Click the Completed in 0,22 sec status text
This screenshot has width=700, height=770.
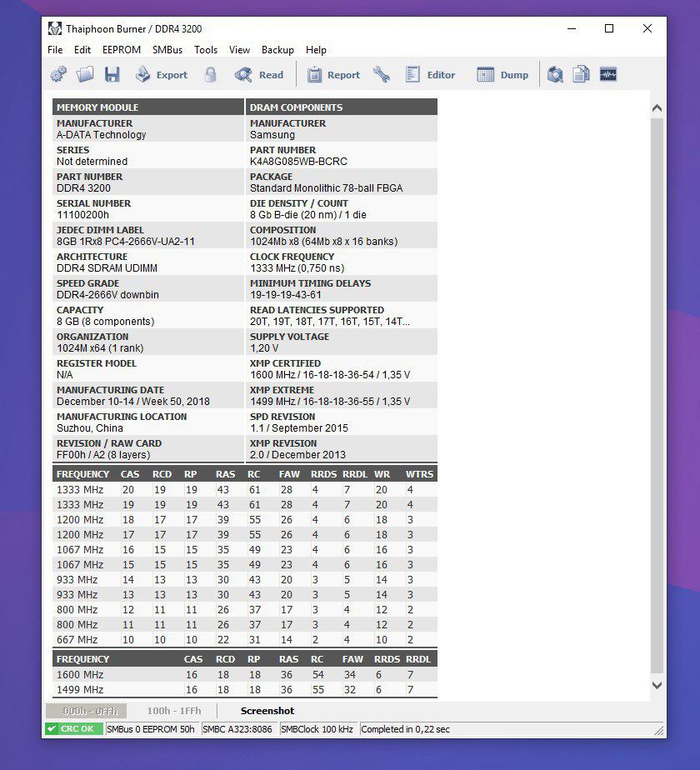coord(405,728)
